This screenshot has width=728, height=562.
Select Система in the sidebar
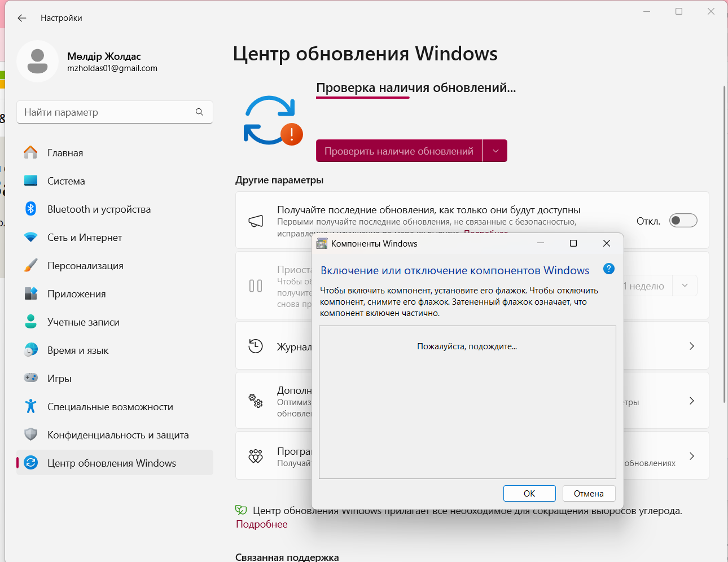[x=115, y=181]
